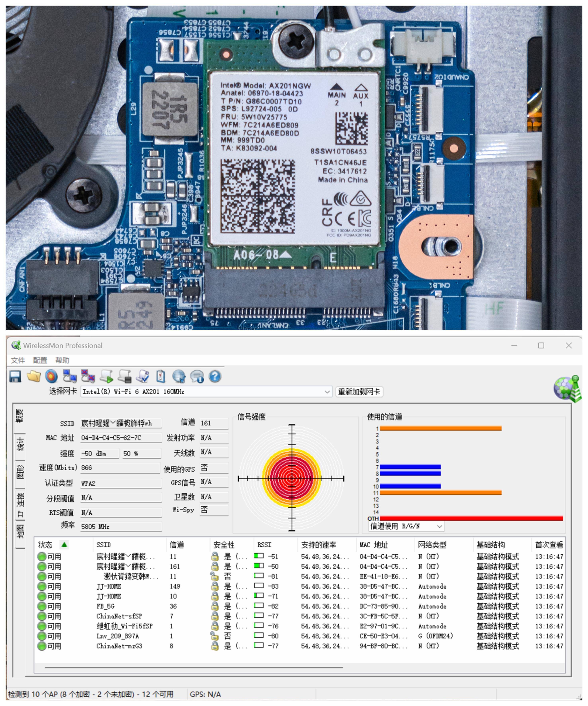Image resolution: width=588 pixels, height=706 pixels.
Task: Click the lock icon in channel 149 JJ-HOME row
Action: pos(215,586)
